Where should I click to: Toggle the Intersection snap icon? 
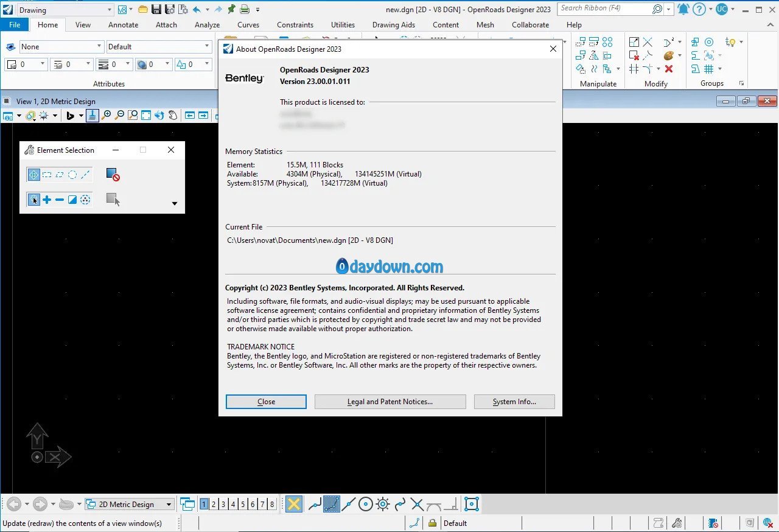tap(417, 504)
